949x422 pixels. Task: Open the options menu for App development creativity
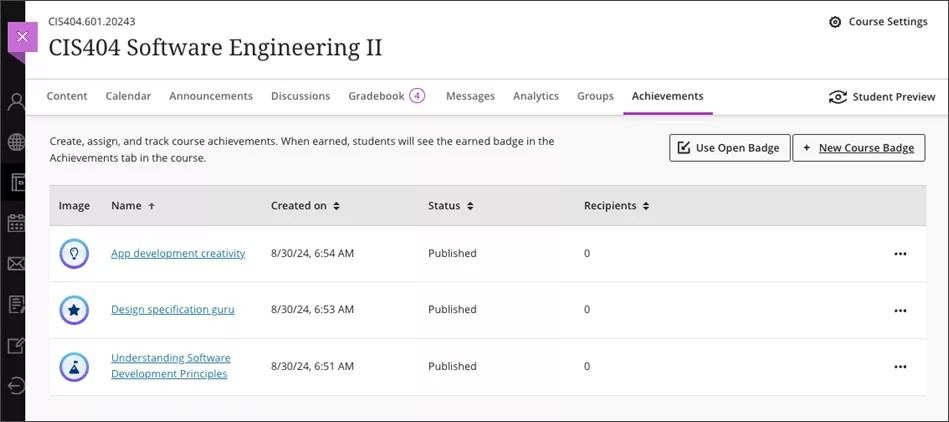point(900,254)
